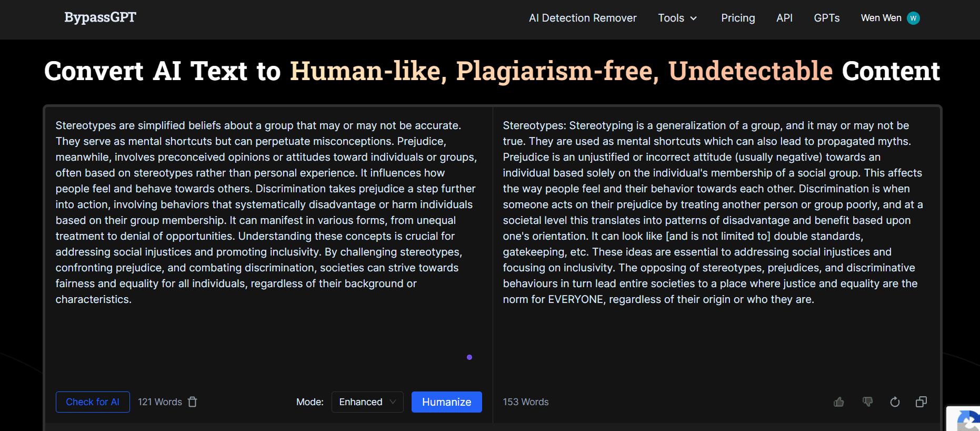Screen dimensions: 980x431
Task: Click the BypassGPT logo
Action: [x=100, y=17]
